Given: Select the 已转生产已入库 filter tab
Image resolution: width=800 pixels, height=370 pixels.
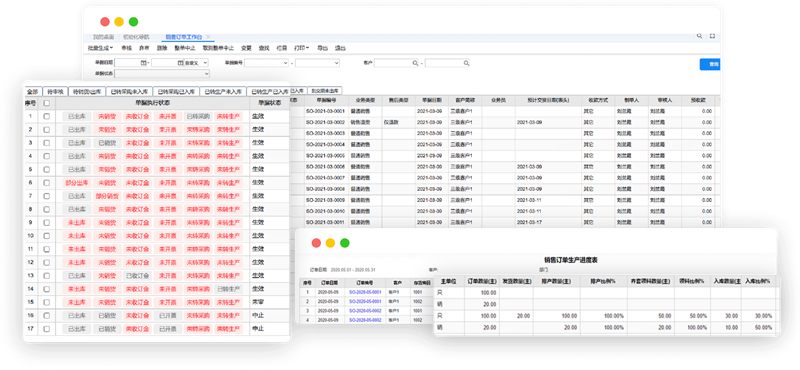Looking at the screenshot, I should coord(270,92).
